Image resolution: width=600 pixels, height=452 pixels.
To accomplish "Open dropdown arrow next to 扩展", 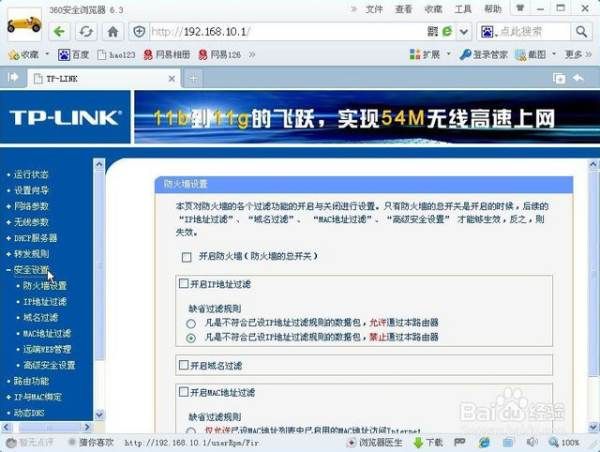I will click(x=448, y=54).
